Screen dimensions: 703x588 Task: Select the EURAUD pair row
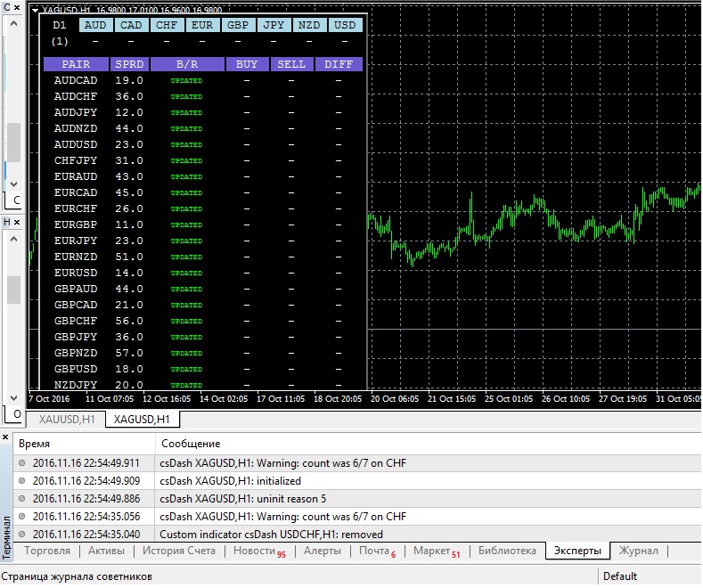[202, 176]
